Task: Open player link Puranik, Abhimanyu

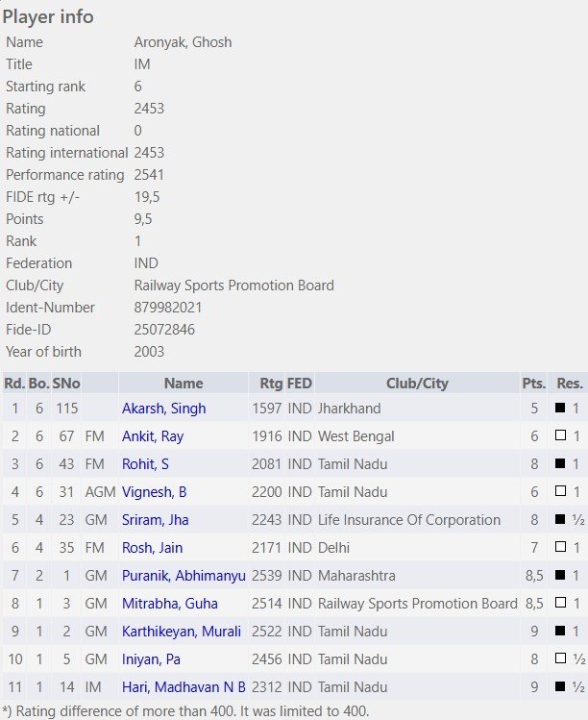Action: (x=184, y=576)
